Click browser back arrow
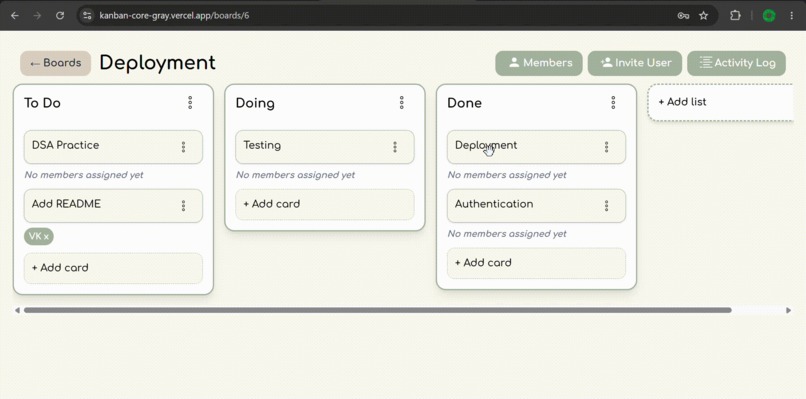806x399 pixels. (15, 15)
